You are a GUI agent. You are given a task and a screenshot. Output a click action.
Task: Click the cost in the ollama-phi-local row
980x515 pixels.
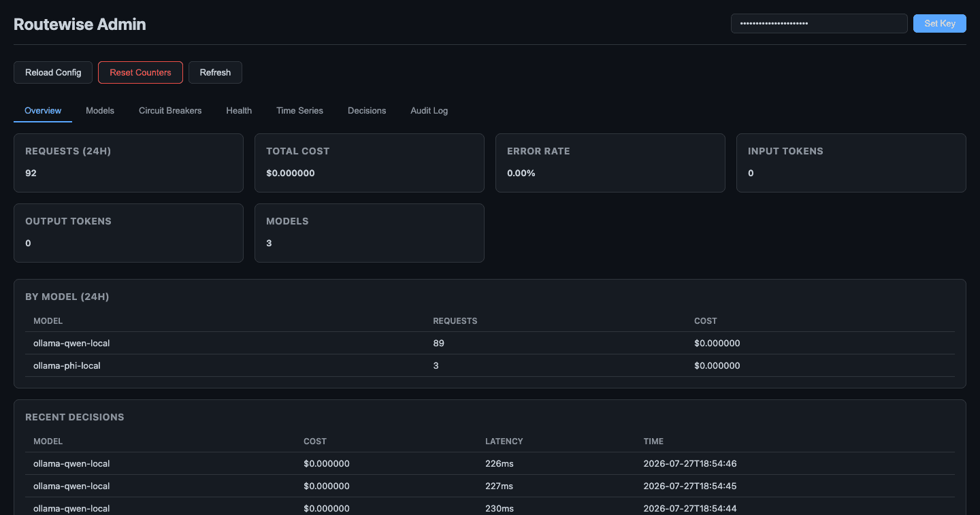click(717, 365)
